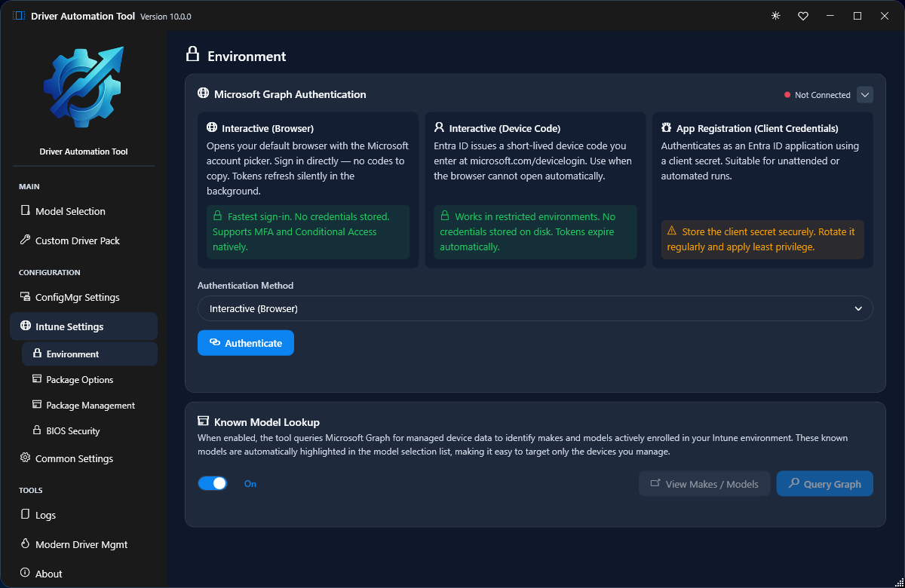Click the Environment page header lock icon
905x588 pixels.
[x=193, y=54]
